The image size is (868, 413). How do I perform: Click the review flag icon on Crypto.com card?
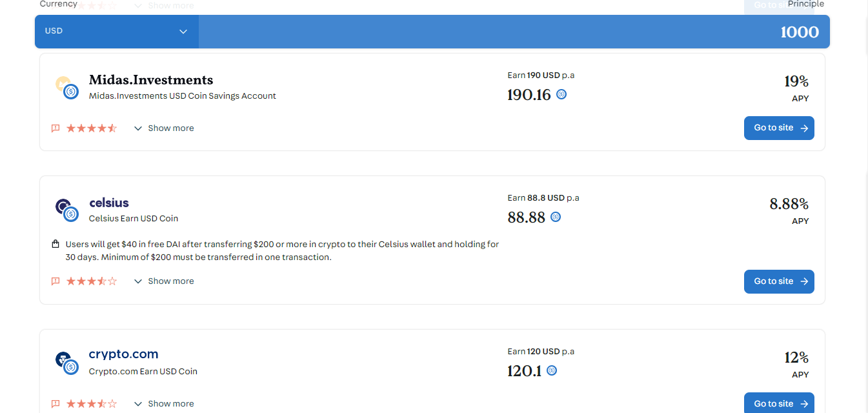tap(56, 404)
